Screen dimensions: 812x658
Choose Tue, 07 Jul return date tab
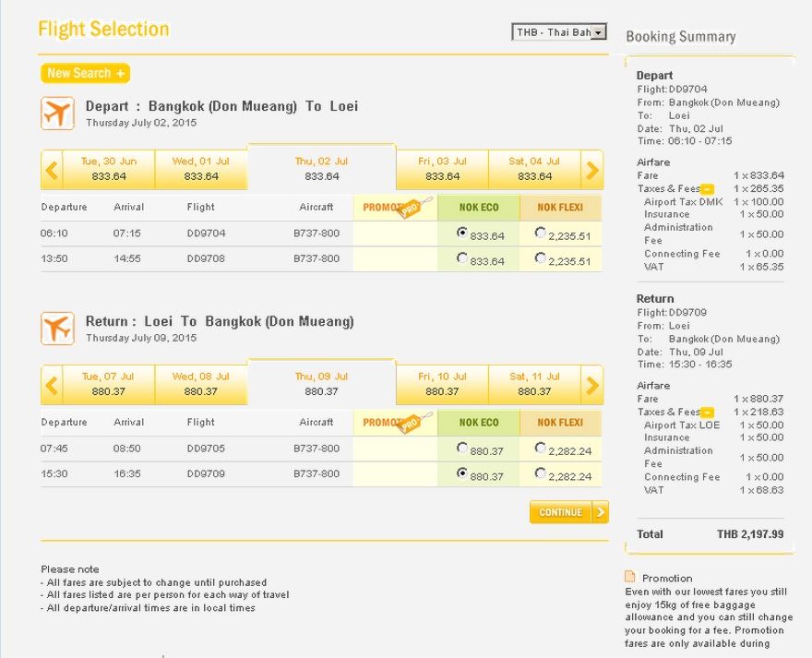(x=109, y=385)
